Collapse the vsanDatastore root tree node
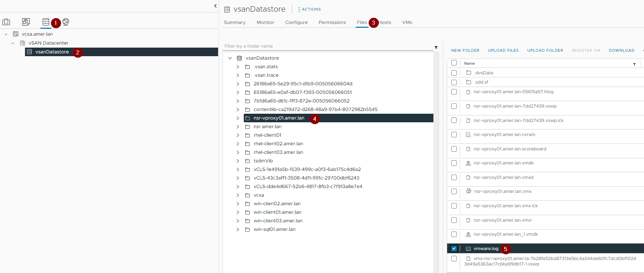This screenshot has height=273, width=644. (230, 58)
